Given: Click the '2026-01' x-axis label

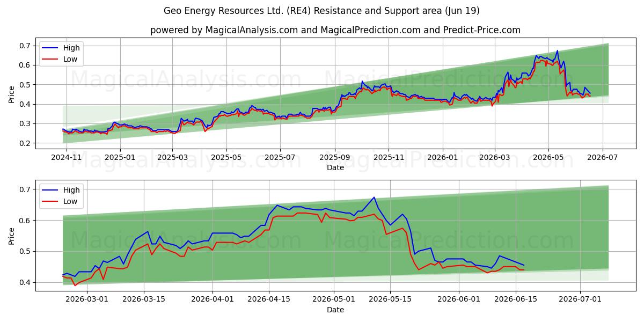Looking at the screenshot, I should (443, 158).
